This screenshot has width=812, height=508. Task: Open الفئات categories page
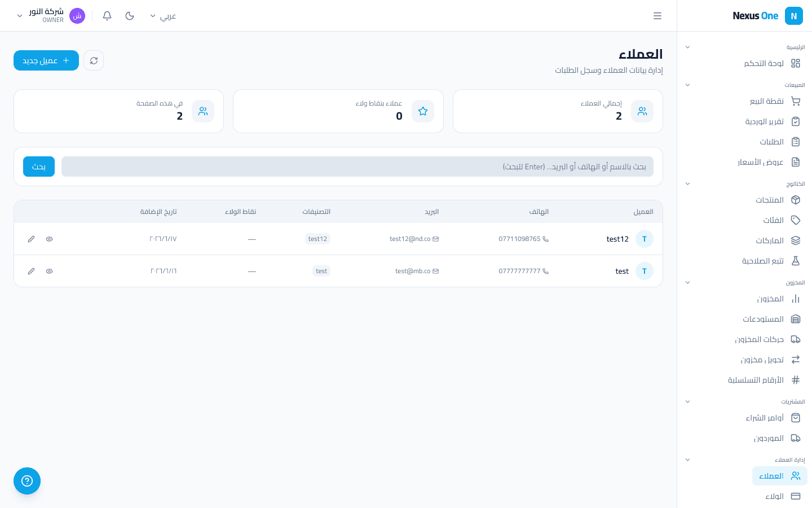tap(782, 220)
